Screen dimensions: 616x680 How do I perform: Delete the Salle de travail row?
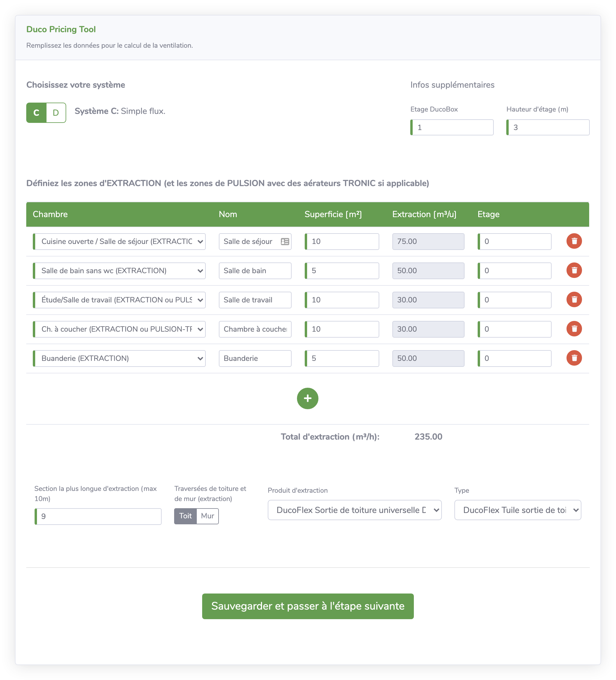[x=574, y=299]
